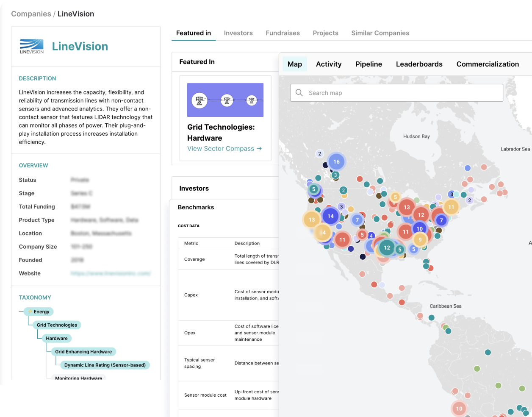This screenshot has width=532, height=417.
Task: Select the Featured in tab
Action: [x=194, y=33]
